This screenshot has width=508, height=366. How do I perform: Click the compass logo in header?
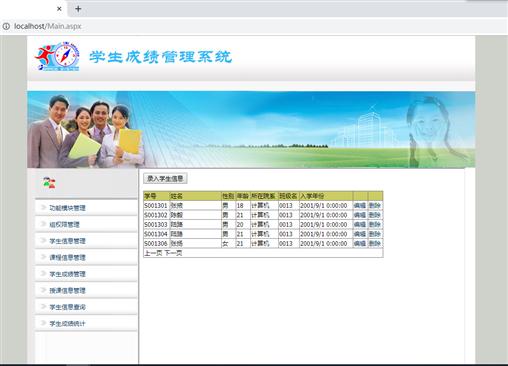tap(57, 56)
